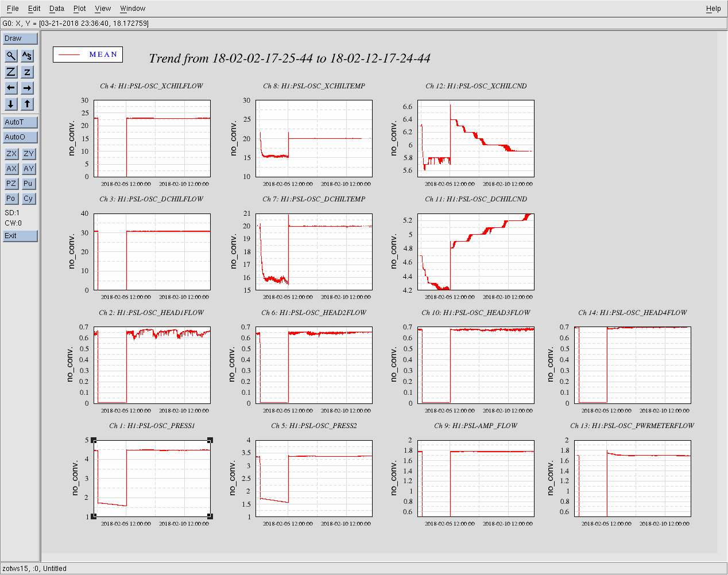Click title 'Ch 1: H1:PSL-OSC_PRESS1'

152,426
